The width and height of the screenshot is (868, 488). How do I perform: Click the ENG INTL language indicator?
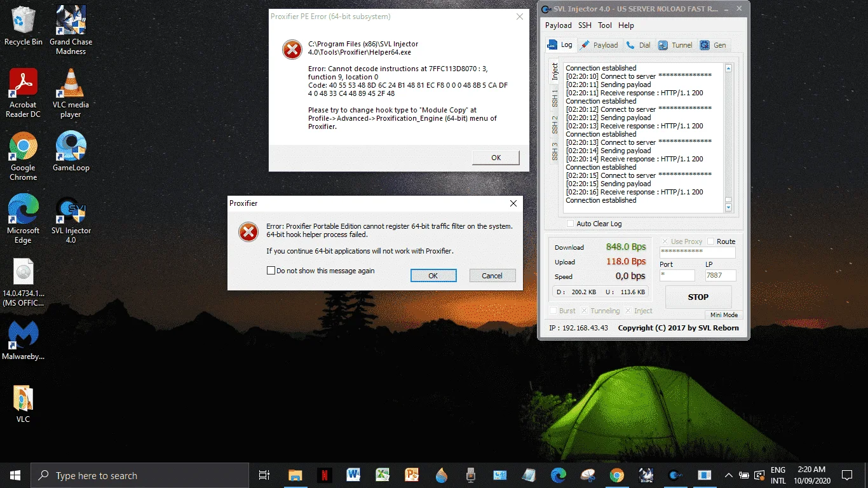click(778, 475)
